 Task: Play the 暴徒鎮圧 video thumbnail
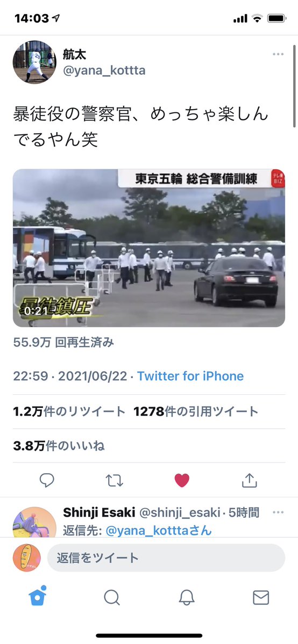tap(149, 248)
